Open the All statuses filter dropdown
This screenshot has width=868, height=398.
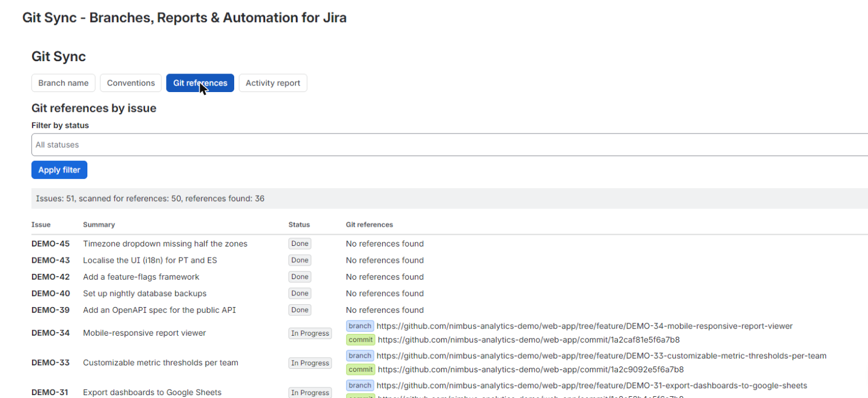pyautogui.click(x=450, y=145)
